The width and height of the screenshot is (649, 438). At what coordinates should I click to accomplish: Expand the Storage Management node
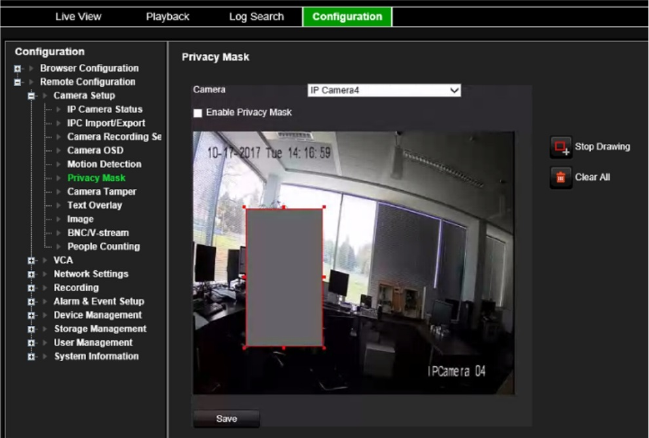click(31, 329)
